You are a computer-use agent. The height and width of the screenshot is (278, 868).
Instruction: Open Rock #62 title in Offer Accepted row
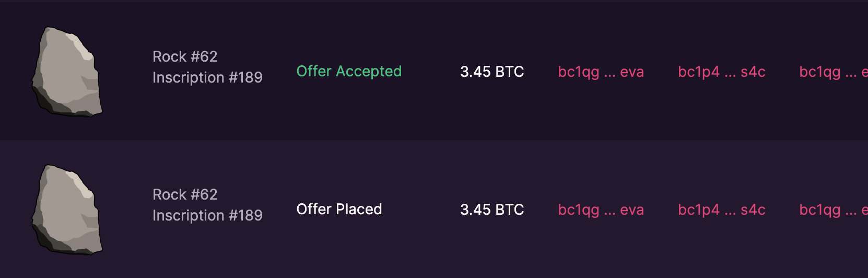point(185,56)
